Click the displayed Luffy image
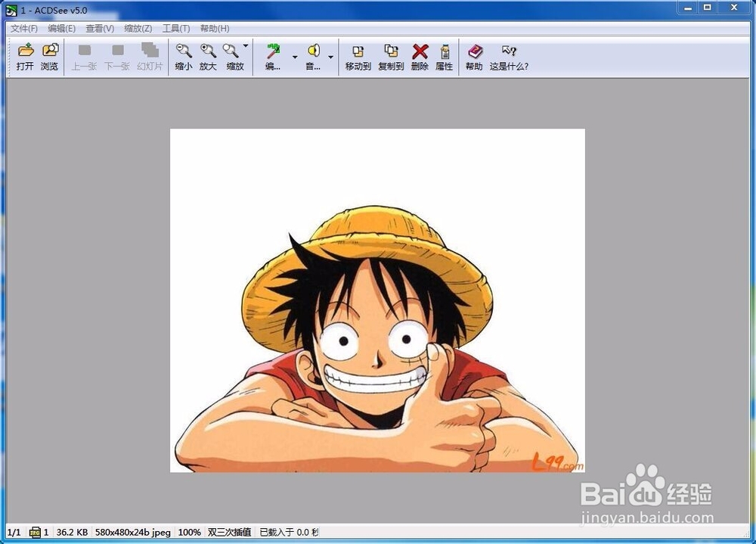The height and width of the screenshot is (544, 756). click(x=377, y=300)
